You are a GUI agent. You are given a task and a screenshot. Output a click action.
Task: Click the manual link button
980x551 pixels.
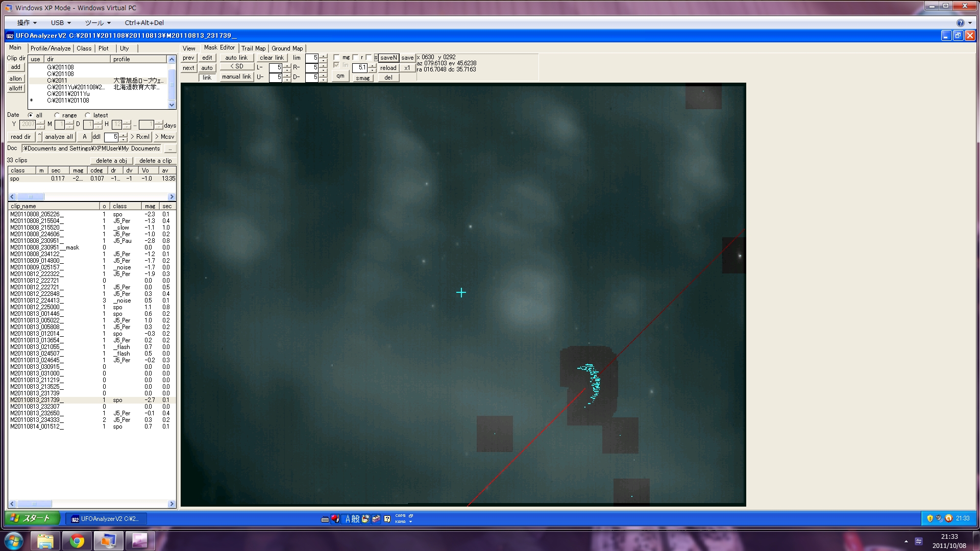coord(236,77)
